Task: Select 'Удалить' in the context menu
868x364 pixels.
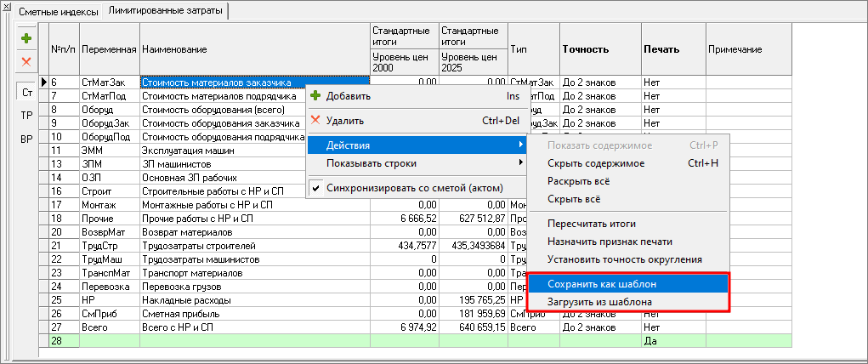Action: point(345,121)
